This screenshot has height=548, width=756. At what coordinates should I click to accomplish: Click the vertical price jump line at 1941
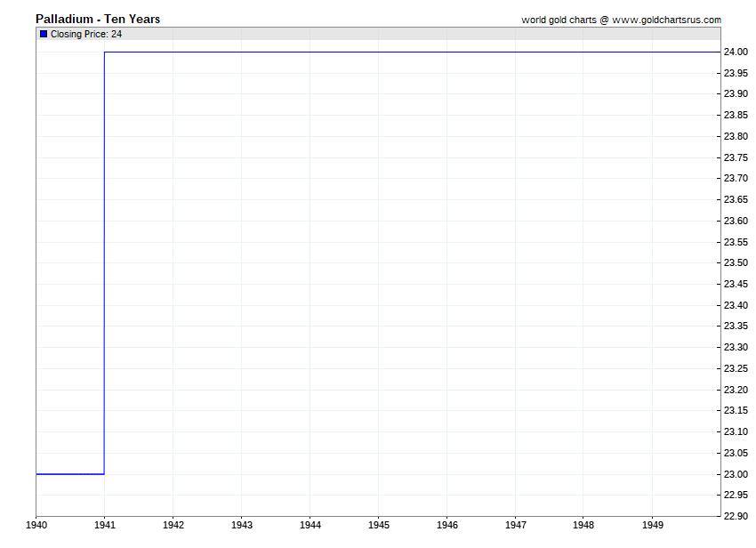click(104, 263)
